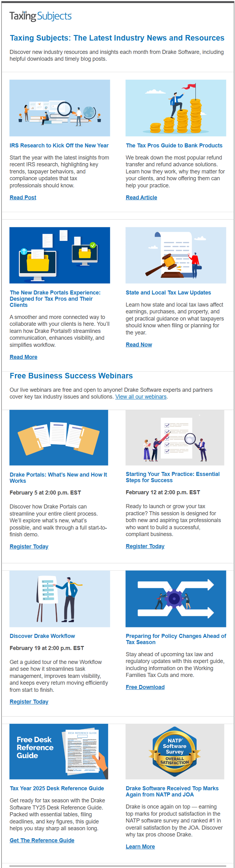Click the Free Download link
This screenshot has width=235, height=868.
point(145,687)
